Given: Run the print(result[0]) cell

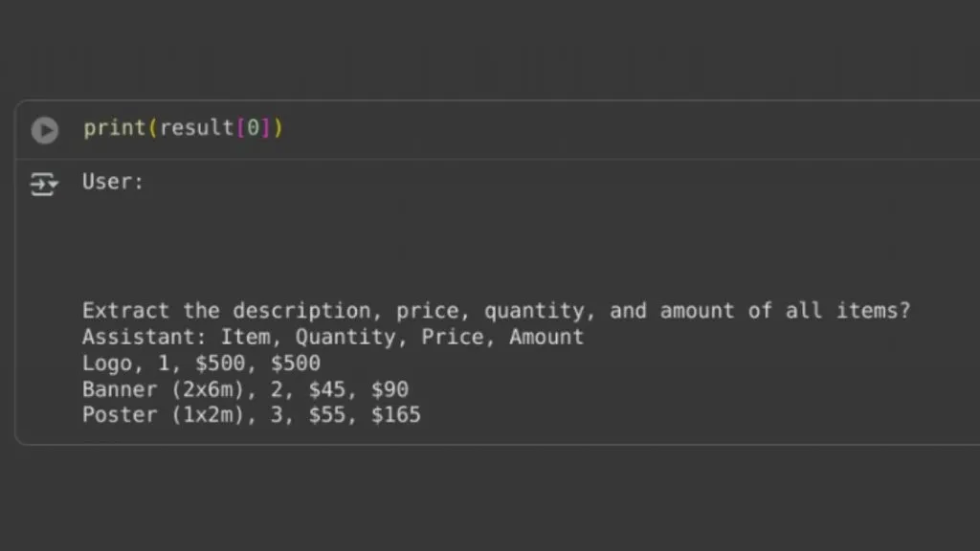Looking at the screenshot, I should tap(45, 130).
